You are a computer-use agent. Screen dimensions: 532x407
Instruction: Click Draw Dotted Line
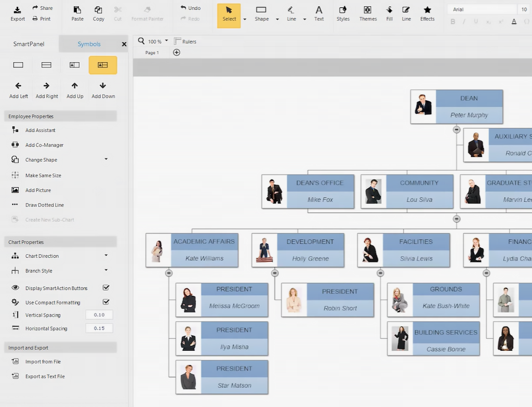37,205
